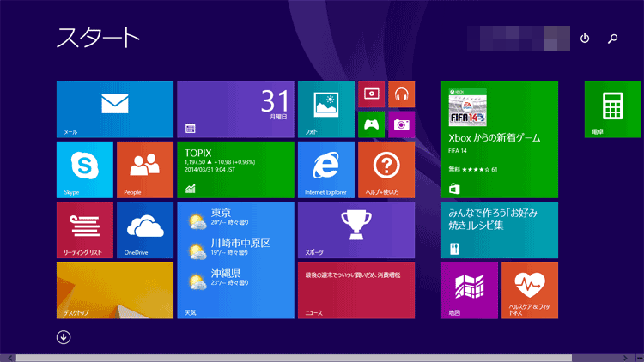Open the TOPIX finance tile
Viewport: 644px width, 362px height.
tap(236, 170)
